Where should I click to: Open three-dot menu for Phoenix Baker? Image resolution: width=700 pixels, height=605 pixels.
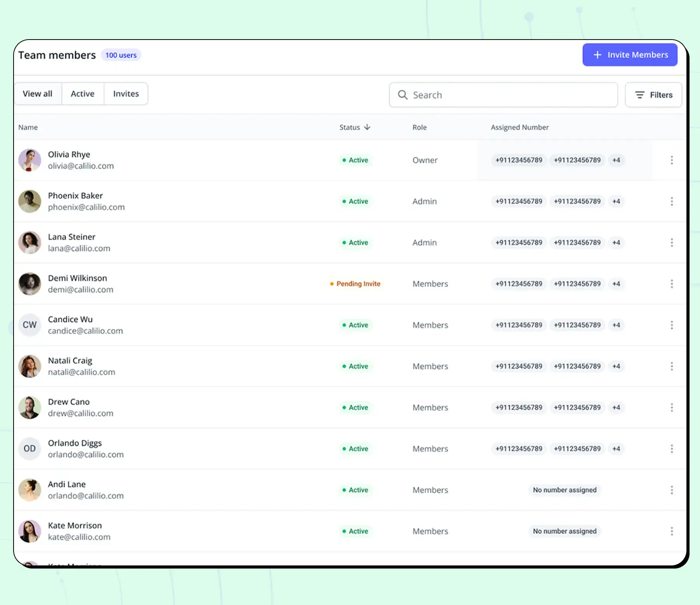671,201
